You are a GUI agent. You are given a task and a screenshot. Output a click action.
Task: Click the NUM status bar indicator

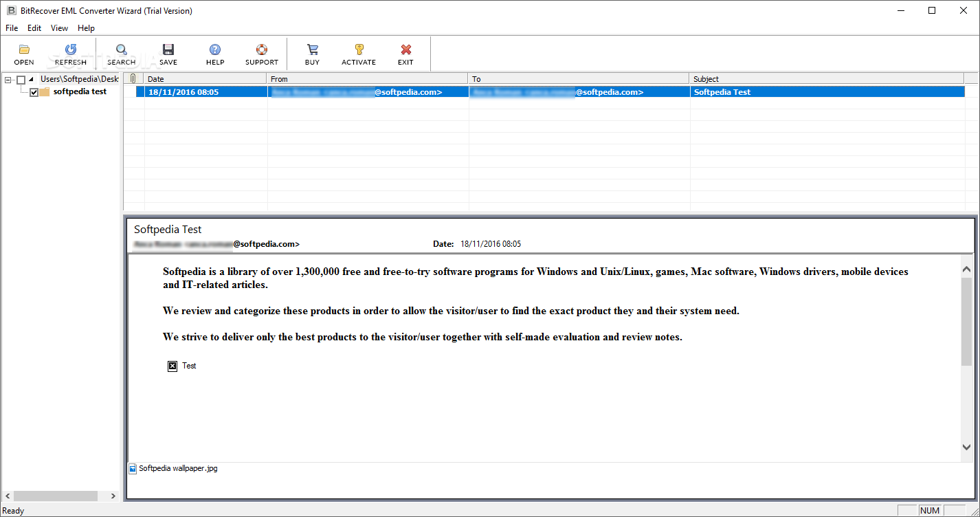coord(929,511)
